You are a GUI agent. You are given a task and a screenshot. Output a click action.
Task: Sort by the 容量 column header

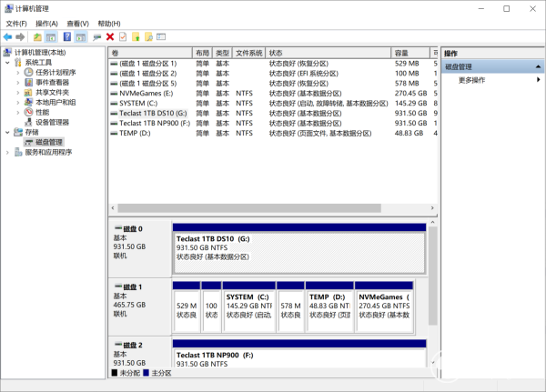[x=410, y=53]
